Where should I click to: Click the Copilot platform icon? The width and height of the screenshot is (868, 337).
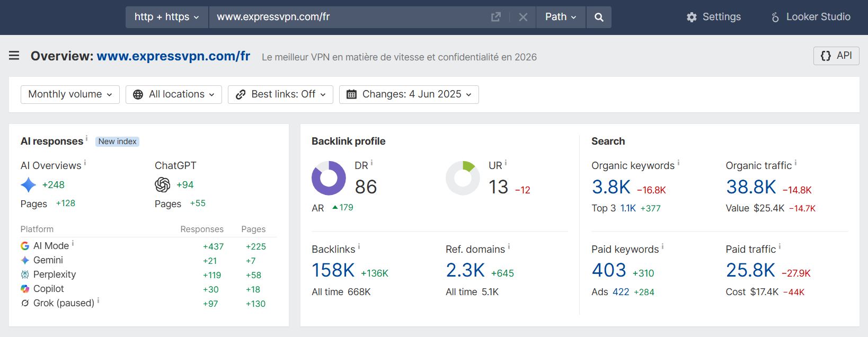25,289
